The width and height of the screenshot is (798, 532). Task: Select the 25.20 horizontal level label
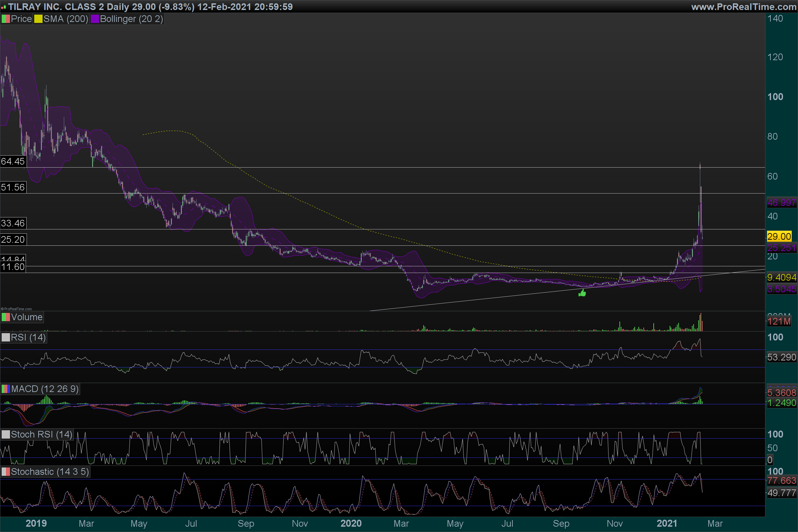(x=13, y=239)
